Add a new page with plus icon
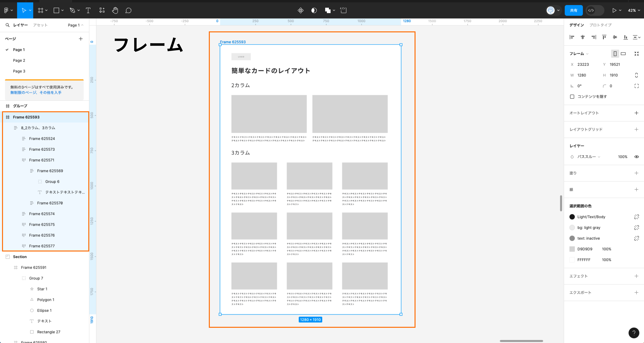 [x=80, y=39]
